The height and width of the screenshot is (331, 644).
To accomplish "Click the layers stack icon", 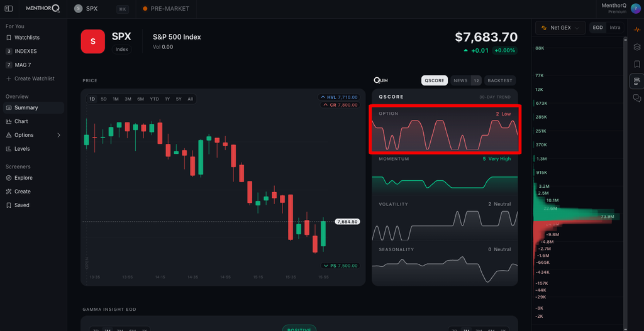I will coord(637,46).
